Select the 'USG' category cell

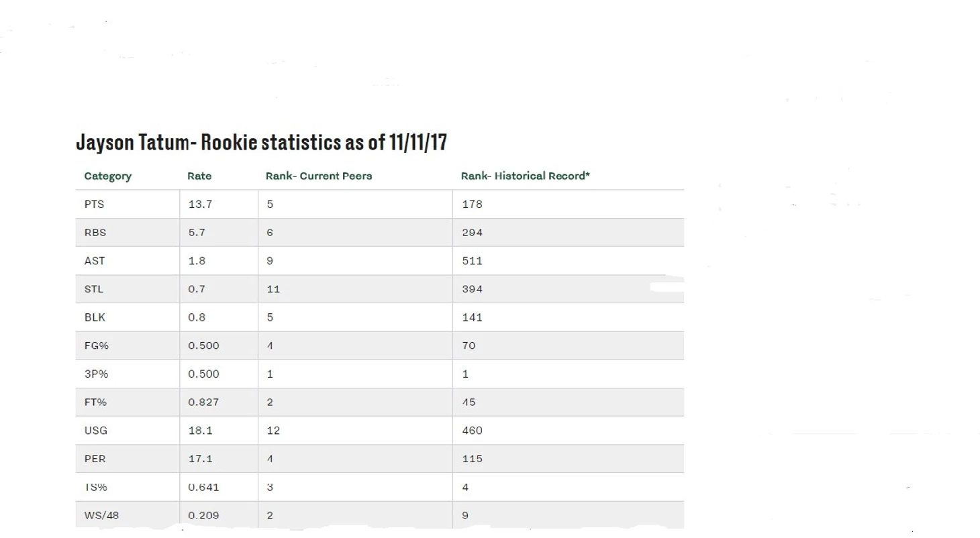point(95,431)
